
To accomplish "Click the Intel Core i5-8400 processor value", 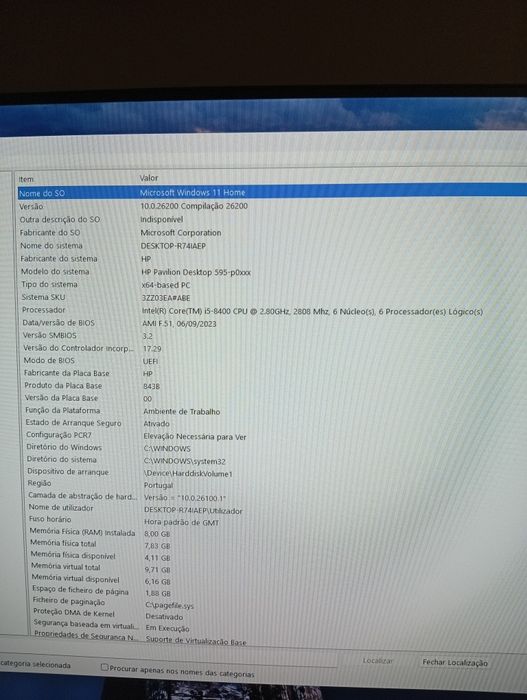I will (x=312, y=311).
